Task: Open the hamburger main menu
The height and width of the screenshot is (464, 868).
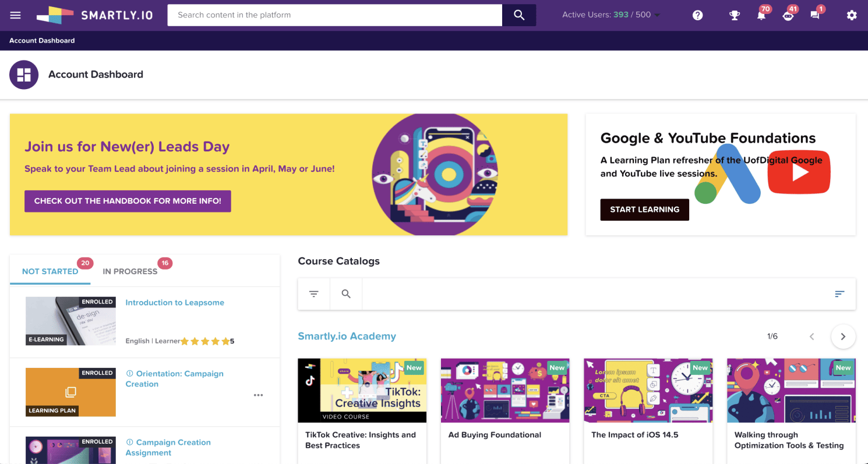Action: 15,15
